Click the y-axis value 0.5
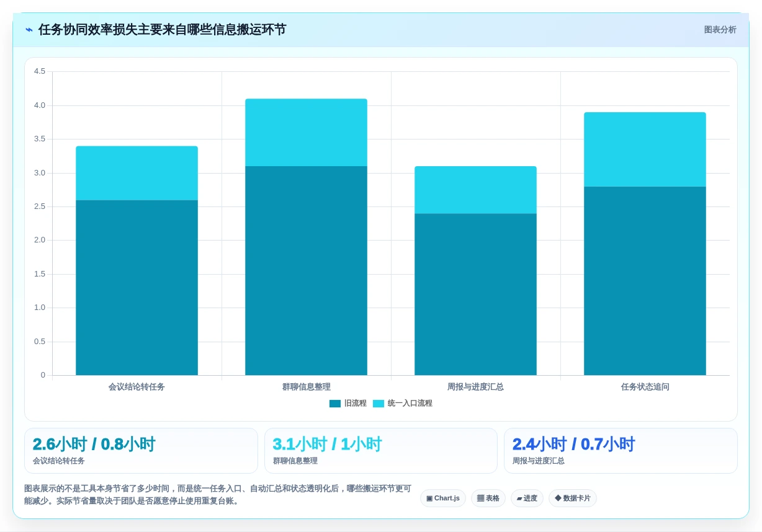This screenshot has width=762, height=532. click(40, 342)
